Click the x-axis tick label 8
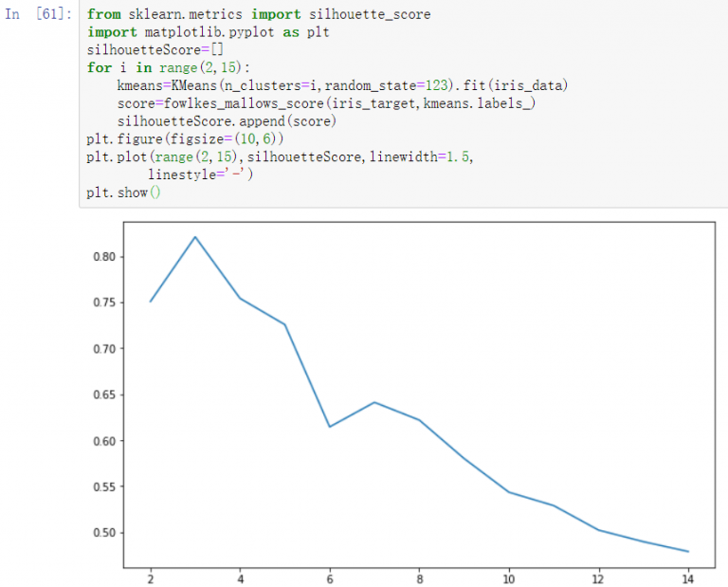This screenshot has width=728, height=587. pyautogui.click(x=419, y=577)
